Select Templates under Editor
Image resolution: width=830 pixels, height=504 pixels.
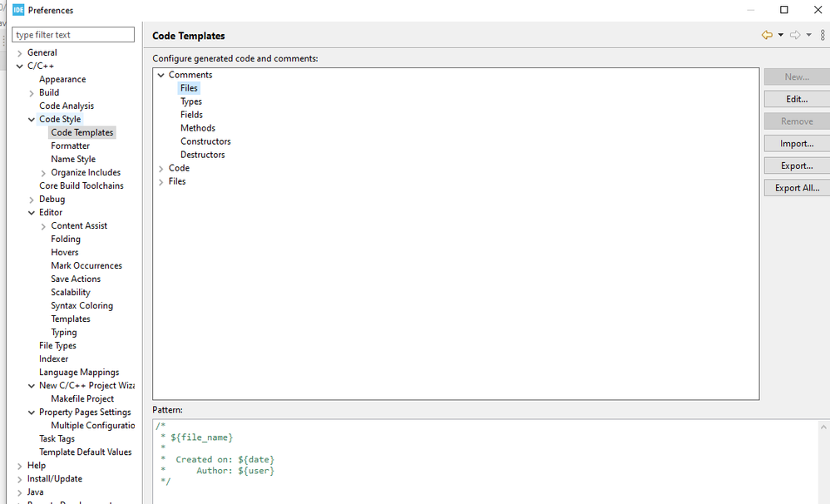tap(71, 319)
